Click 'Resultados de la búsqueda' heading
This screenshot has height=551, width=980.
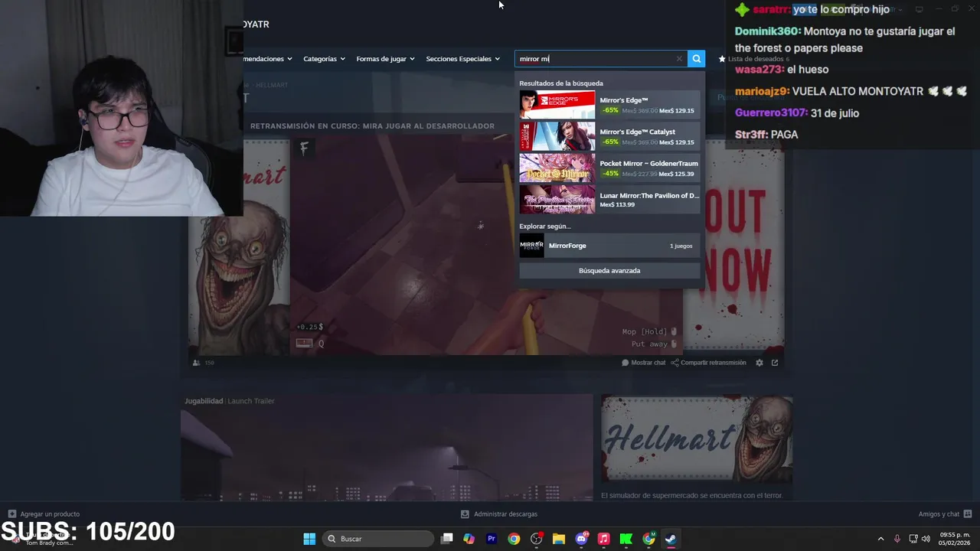pos(561,83)
